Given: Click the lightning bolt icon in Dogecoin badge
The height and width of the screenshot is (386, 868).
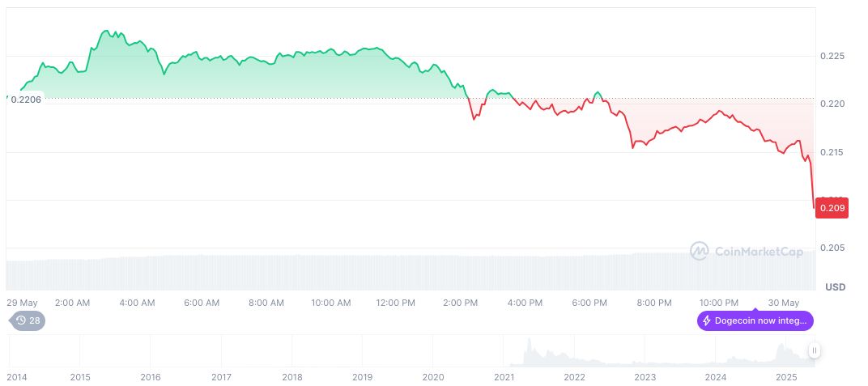Looking at the screenshot, I should point(706,321).
